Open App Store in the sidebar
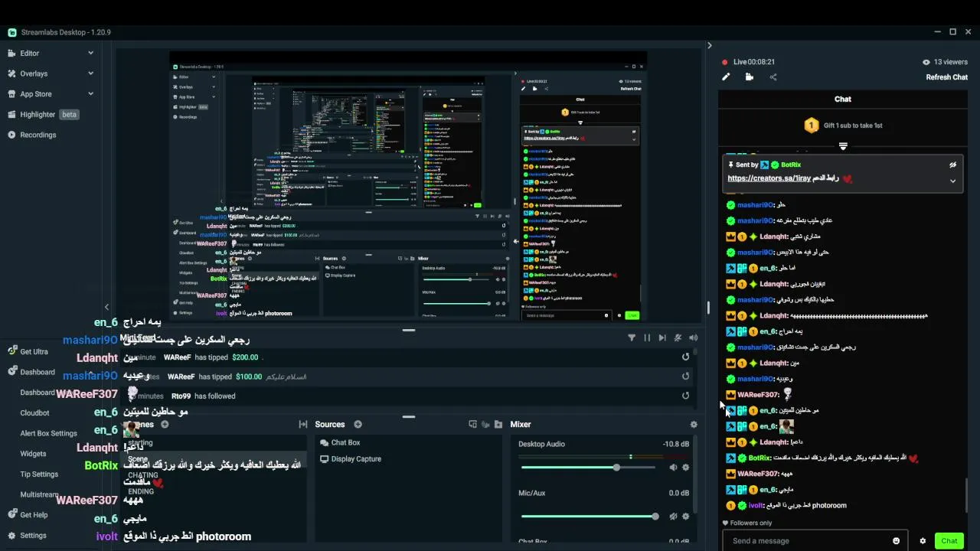Viewport: 980px width, 551px height. pyautogui.click(x=35, y=94)
